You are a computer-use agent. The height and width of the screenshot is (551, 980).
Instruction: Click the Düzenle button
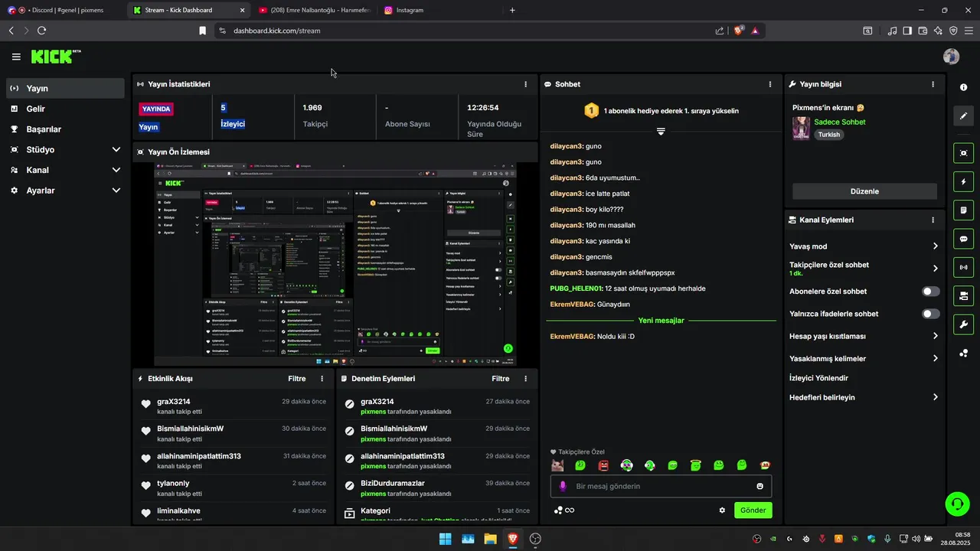pyautogui.click(x=864, y=191)
